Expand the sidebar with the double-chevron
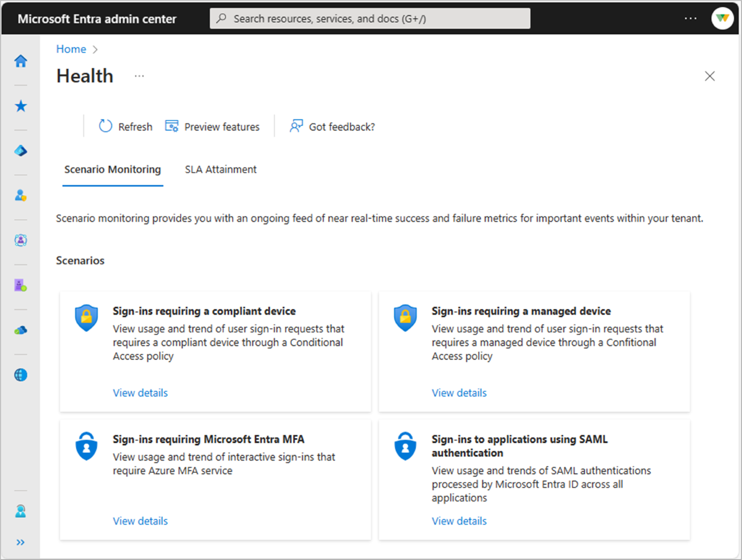The height and width of the screenshot is (560, 742). (x=20, y=541)
